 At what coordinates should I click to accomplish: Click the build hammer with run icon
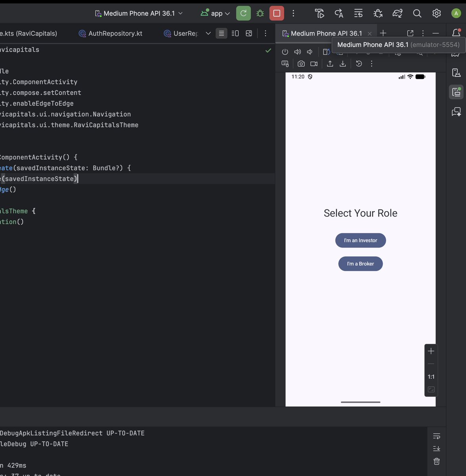pyautogui.click(x=320, y=13)
